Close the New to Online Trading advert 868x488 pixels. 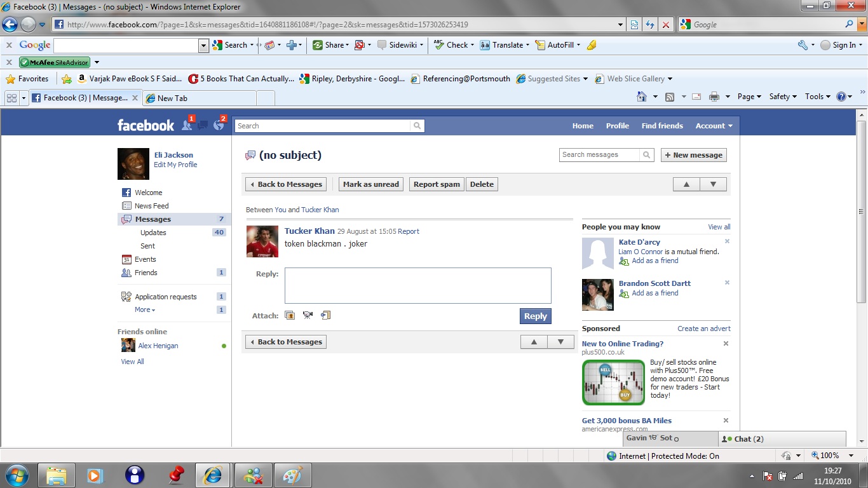pyautogui.click(x=726, y=344)
